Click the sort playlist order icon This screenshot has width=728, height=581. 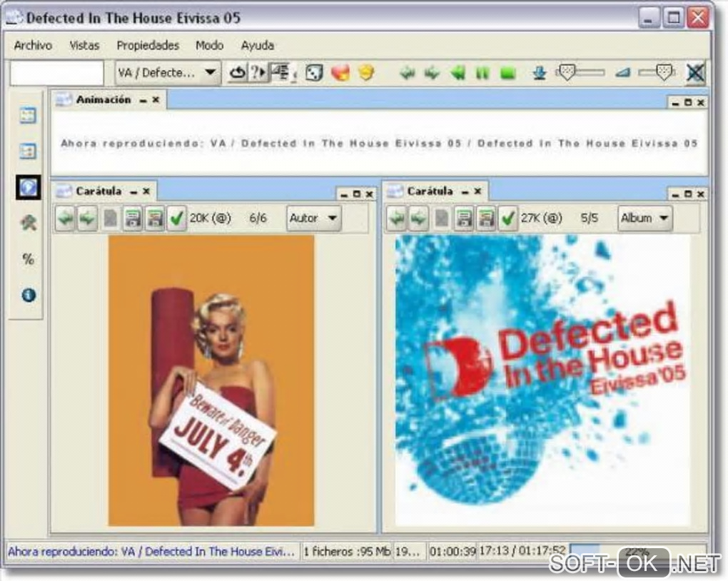pyautogui.click(x=280, y=73)
